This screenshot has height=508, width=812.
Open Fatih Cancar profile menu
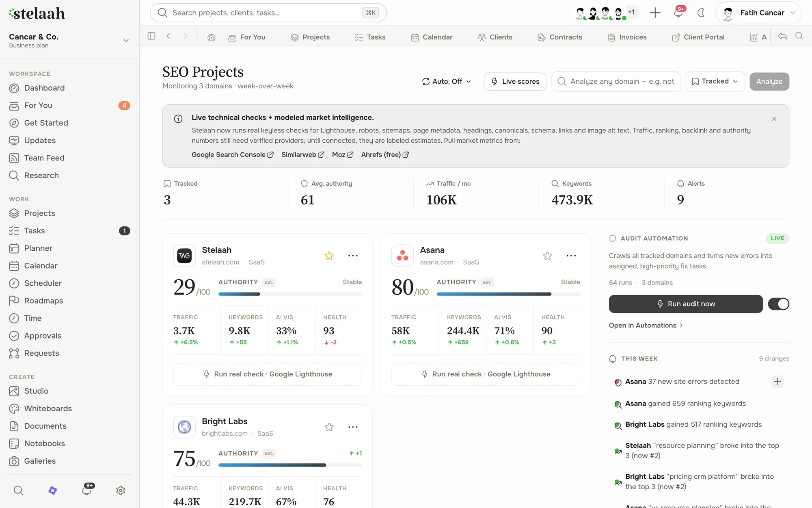pos(758,13)
